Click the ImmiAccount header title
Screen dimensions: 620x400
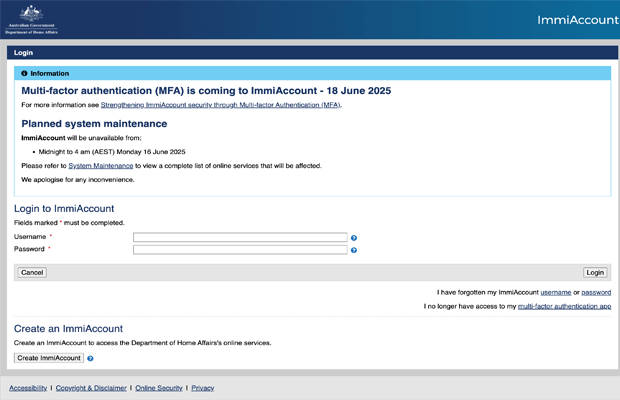pyautogui.click(x=578, y=20)
